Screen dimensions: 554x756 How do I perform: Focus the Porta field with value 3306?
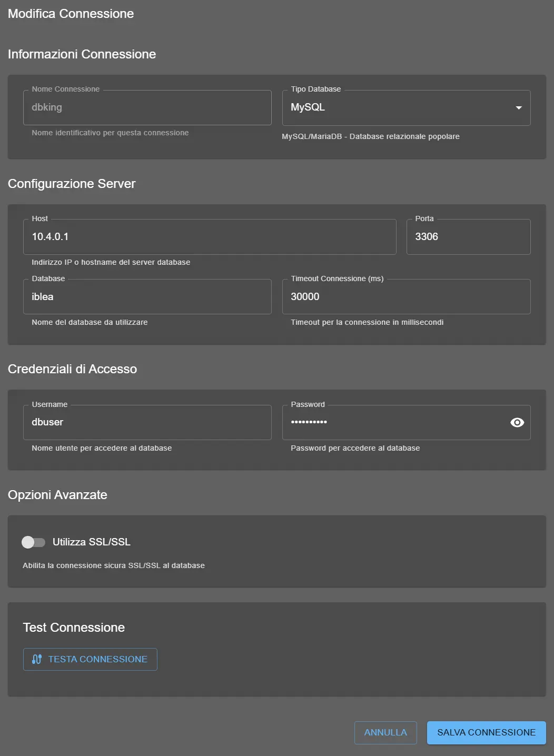[x=468, y=236]
